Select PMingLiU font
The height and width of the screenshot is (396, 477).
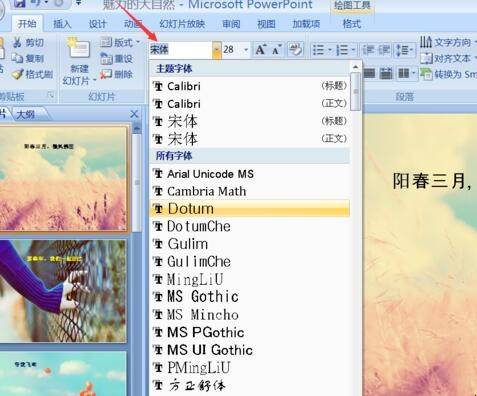coord(249,368)
